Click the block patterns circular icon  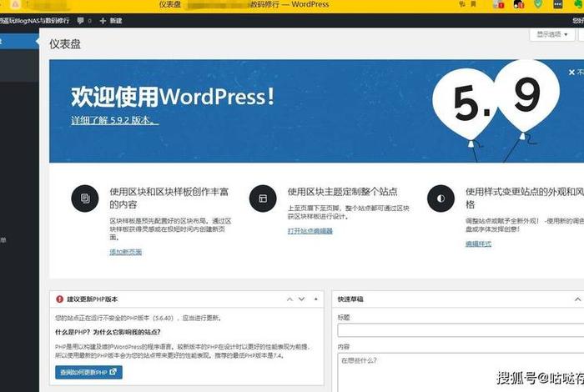pyautogui.click(x=85, y=199)
